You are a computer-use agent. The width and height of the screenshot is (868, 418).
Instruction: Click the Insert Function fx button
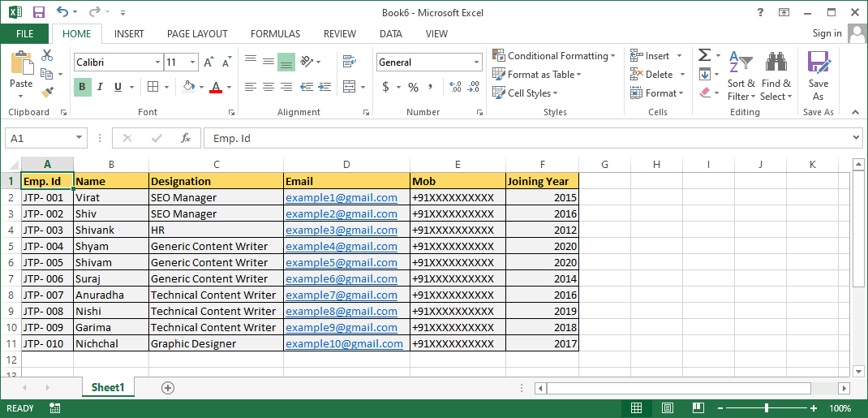pos(186,138)
